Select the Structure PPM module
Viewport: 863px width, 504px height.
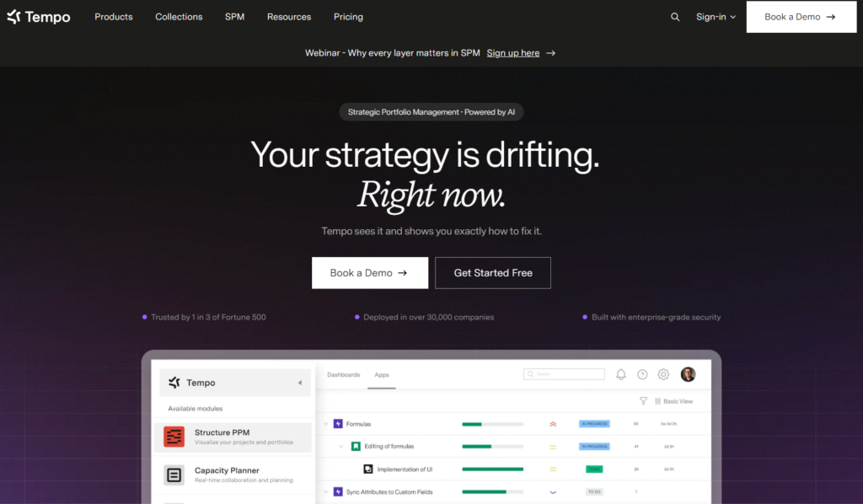tap(233, 437)
